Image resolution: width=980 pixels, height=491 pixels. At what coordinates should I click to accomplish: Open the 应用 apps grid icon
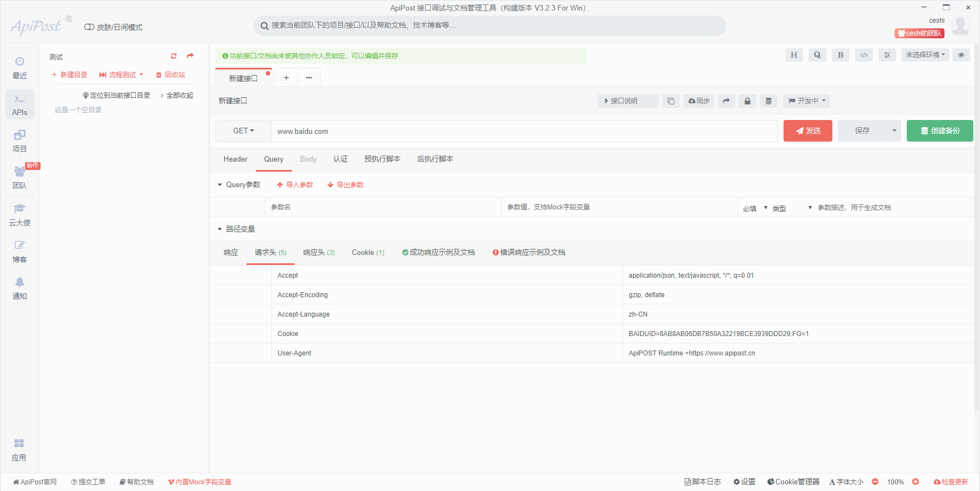coord(19,450)
